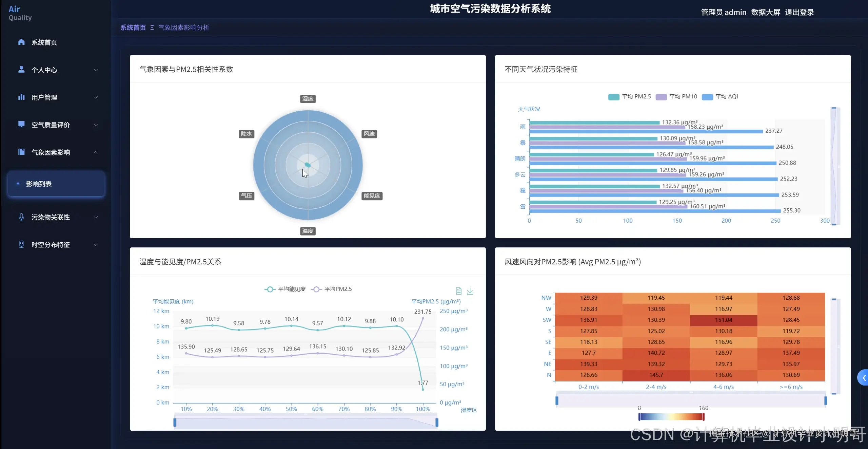Click the home icon beside 系统首页
Screen dimensions: 868x449
click(21, 42)
